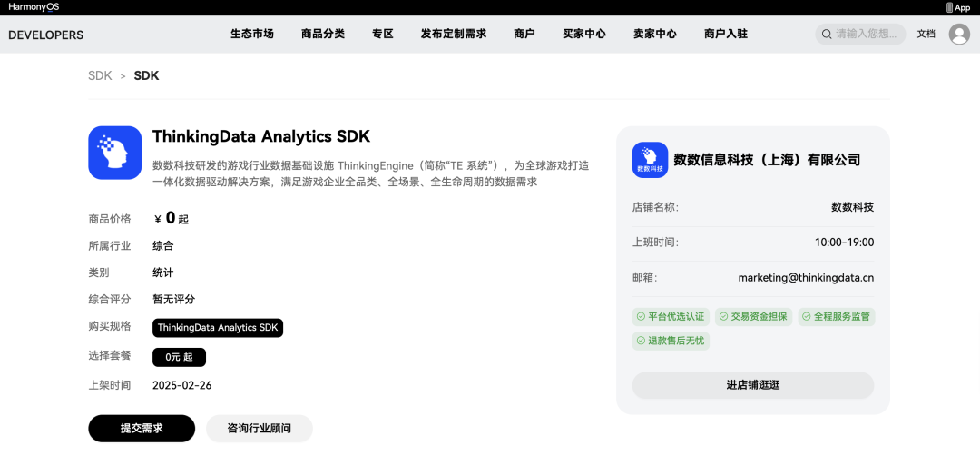Click the 数数科技 store name value
The height and width of the screenshot is (456, 980).
click(852, 207)
